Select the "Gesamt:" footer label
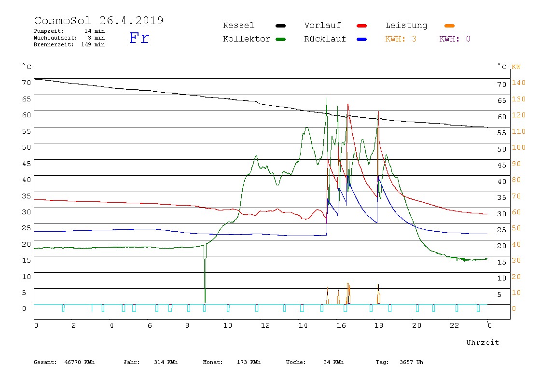The height and width of the screenshot is (392, 554). pyautogui.click(x=45, y=362)
